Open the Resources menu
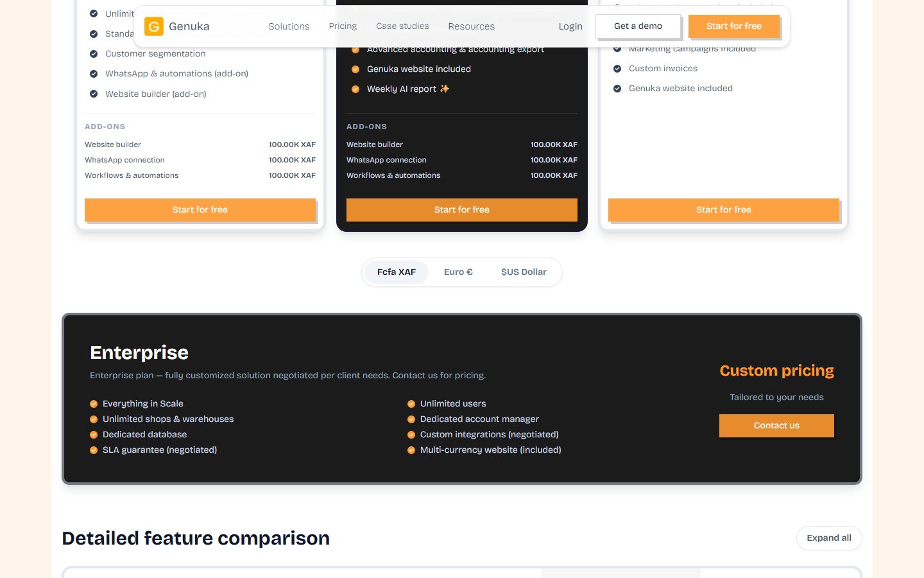Screen dimensions: 924x578 tap(471, 26)
